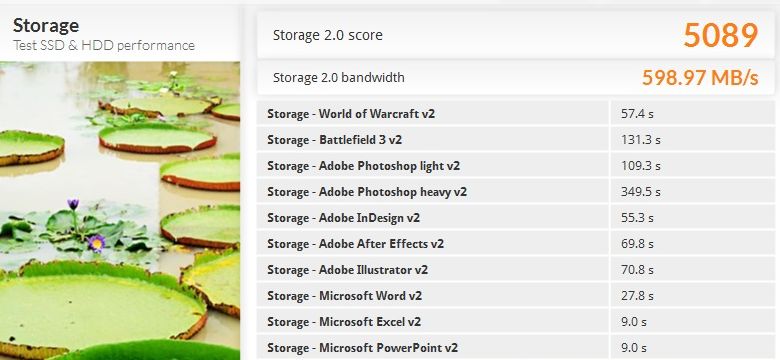780x360 pixels.
Task: Click Storage - Adobe Illustrator v2 entry
Action: [x=516, y=270]
